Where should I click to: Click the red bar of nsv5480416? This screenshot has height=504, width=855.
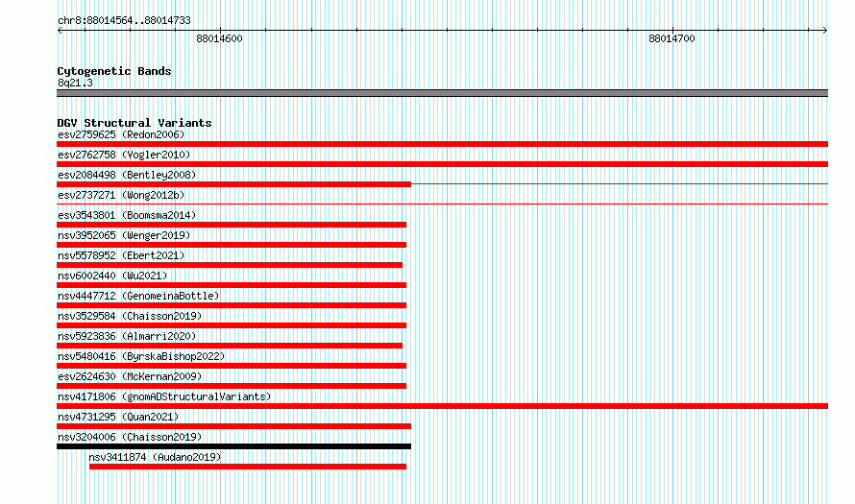click(x=232, y=366)
